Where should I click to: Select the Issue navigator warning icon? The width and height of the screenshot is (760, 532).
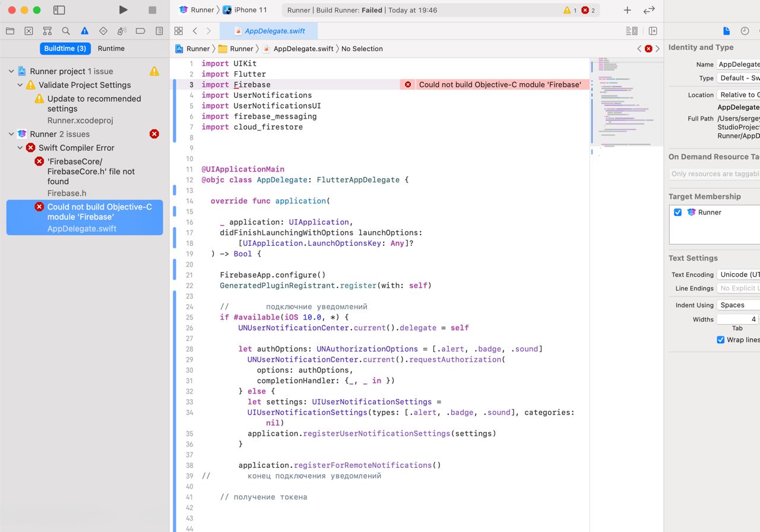click(84, 31)
